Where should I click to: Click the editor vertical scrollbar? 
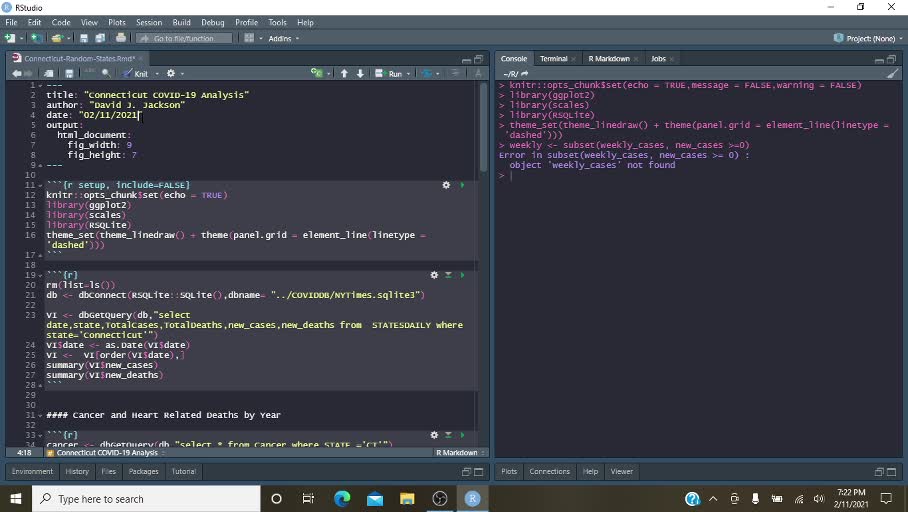point(484,127)
